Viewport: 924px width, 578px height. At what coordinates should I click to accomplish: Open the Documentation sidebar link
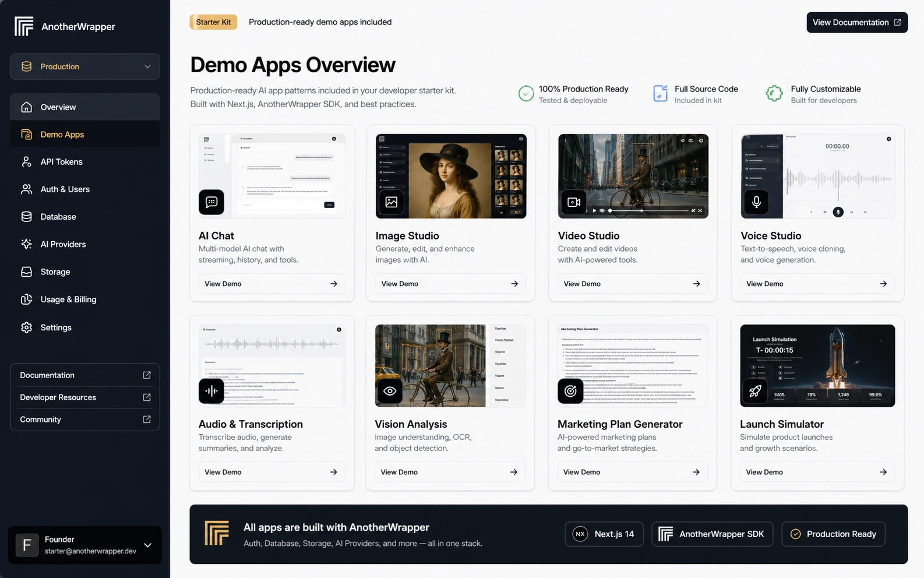pyautogui.click(x=85, y=375)
